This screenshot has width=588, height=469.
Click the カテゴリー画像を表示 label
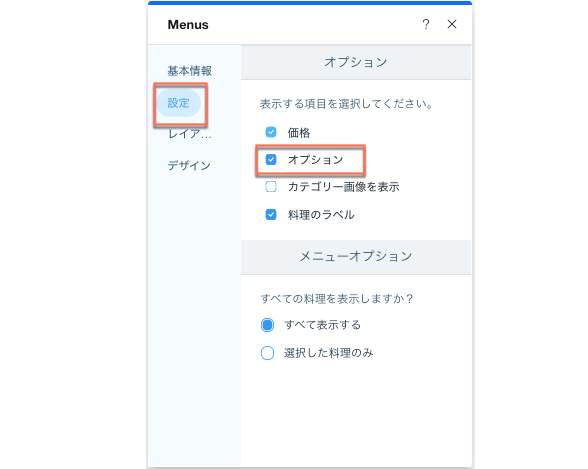[x=344, y=187]
